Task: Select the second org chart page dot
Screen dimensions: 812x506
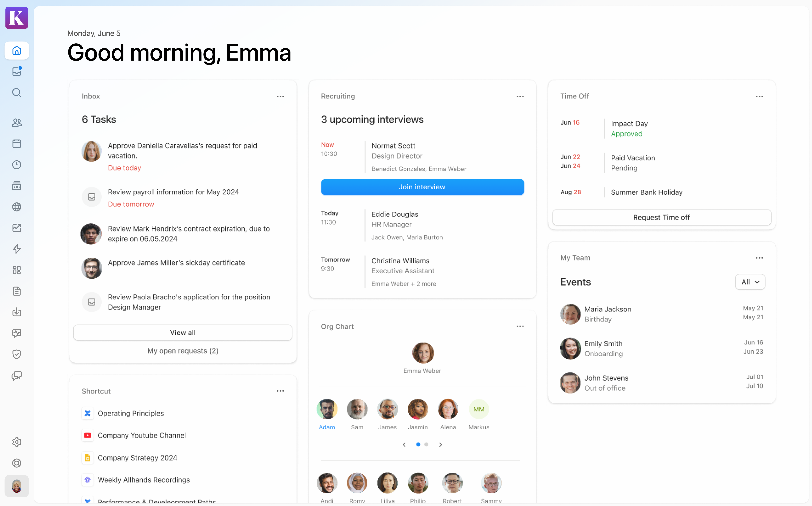Action: [427, 444]
